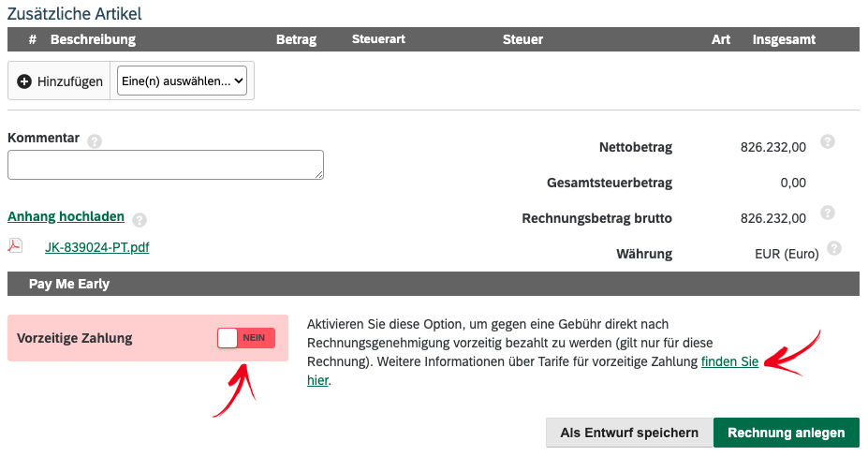Click the Gesamtsteuerbetrag label
The height and width of the screenshot is (456, 868).
610,183
